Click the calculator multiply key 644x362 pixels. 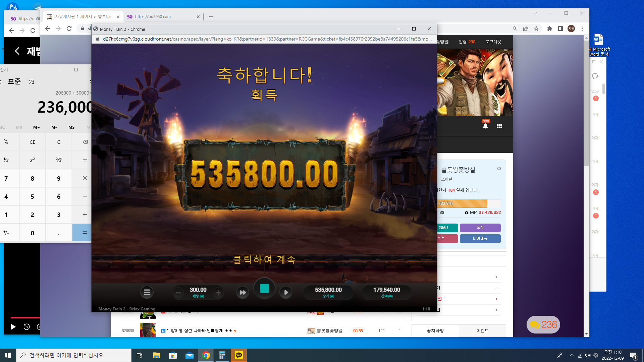pos(85,178)
